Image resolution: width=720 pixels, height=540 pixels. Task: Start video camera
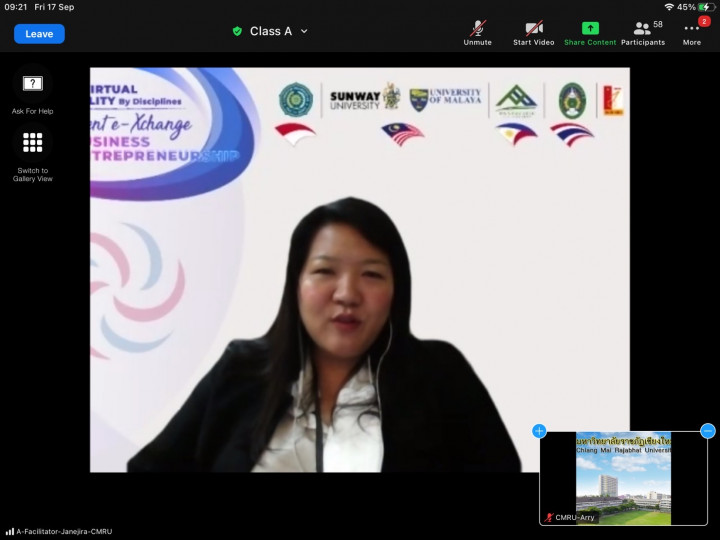point(534,34)
